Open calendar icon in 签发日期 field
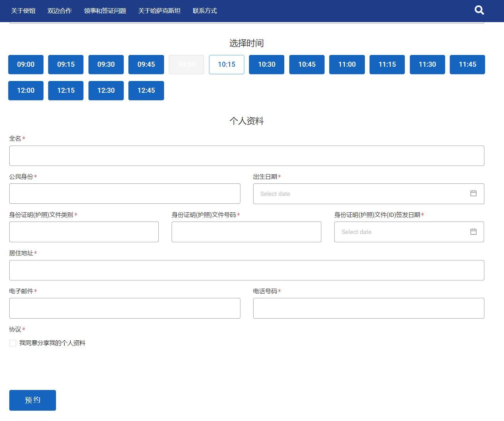Image resolution: width=504 pixels, height=421 pixels. (x=473, y=232)
